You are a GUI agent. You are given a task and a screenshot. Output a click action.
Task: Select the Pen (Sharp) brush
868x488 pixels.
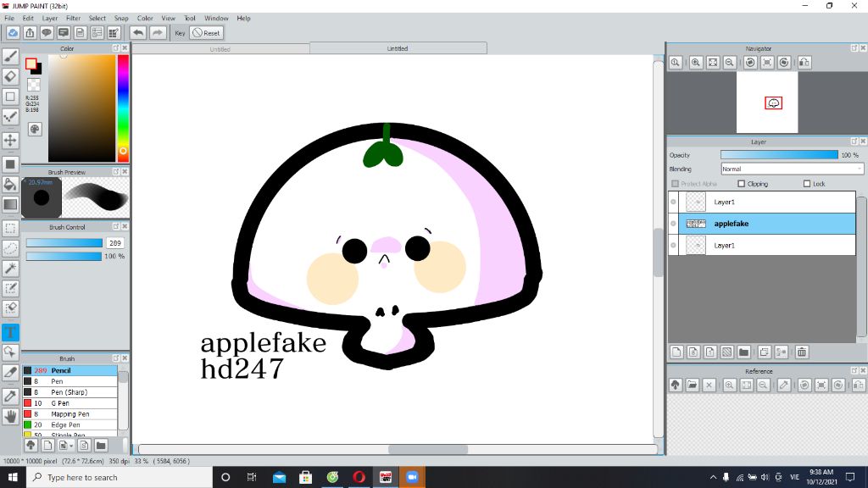pos(70,391)
